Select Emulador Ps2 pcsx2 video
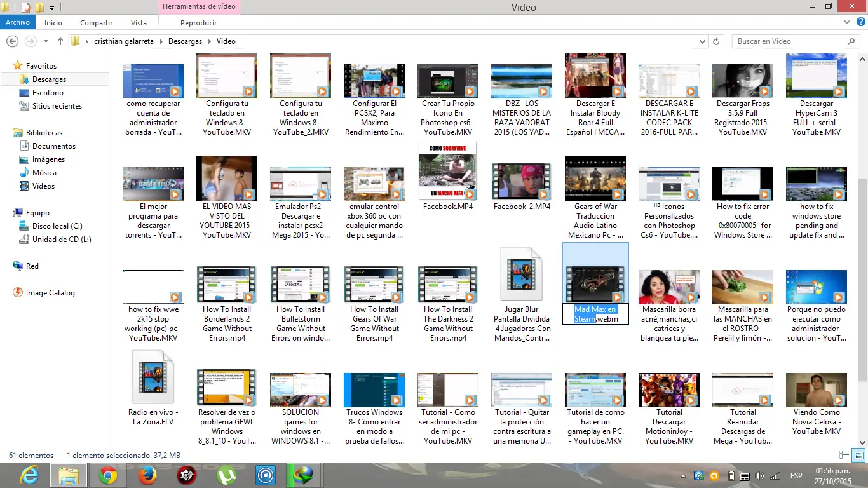The height and width of the screenshot is (488, 868). tap(301, 203)
